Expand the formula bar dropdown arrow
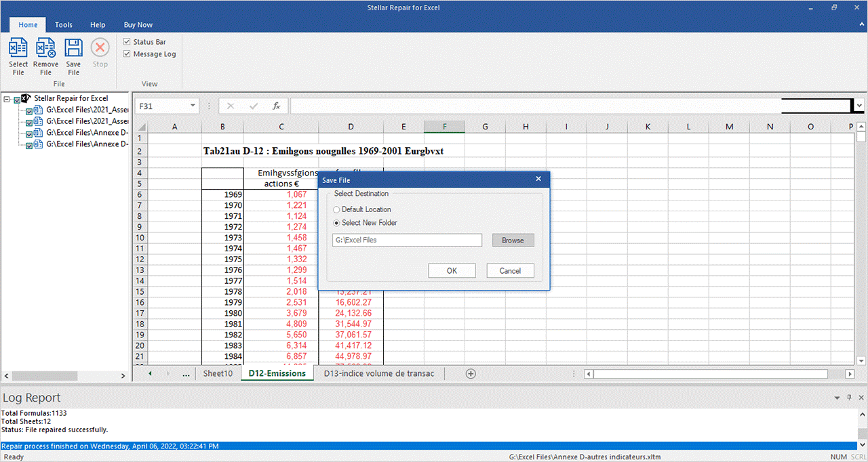This screenshot has height=462, width=868. pos(859,106)
